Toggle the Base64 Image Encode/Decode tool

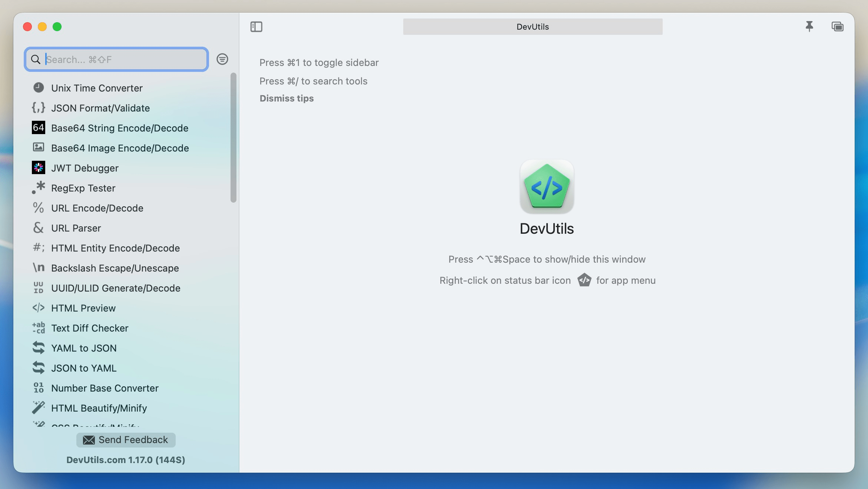tap(38, 147)
